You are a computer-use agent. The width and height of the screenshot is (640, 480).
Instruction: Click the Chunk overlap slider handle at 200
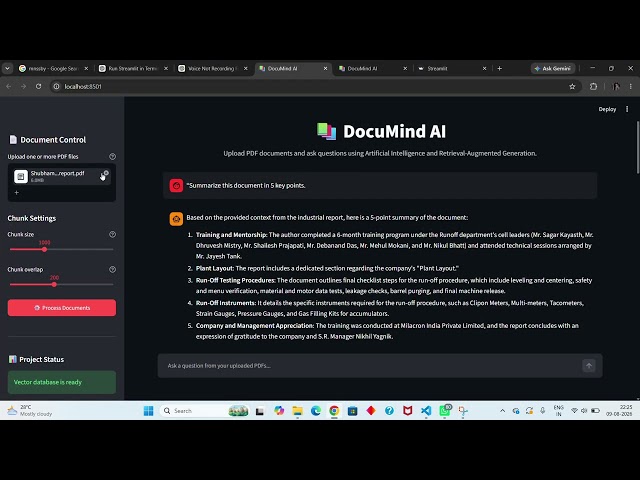(x=54, y=284)
